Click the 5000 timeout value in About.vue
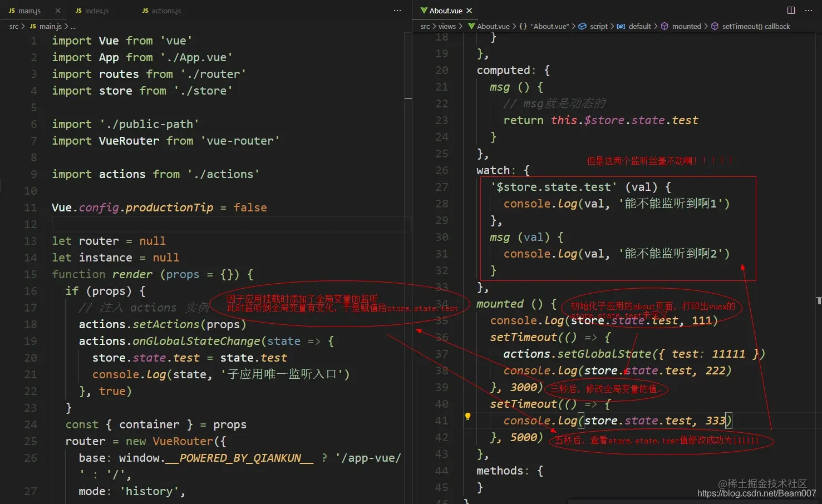The image size is (822, 504). tap(524, 437)
